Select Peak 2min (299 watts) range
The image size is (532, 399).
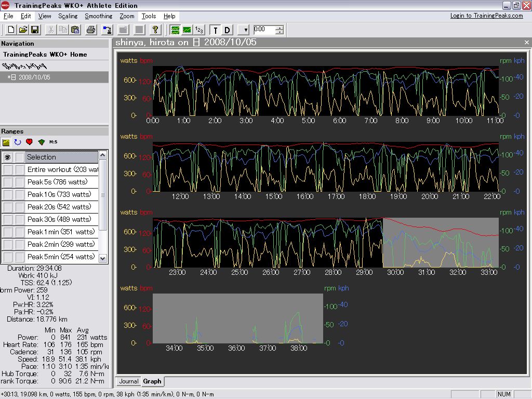pos(62,244)
